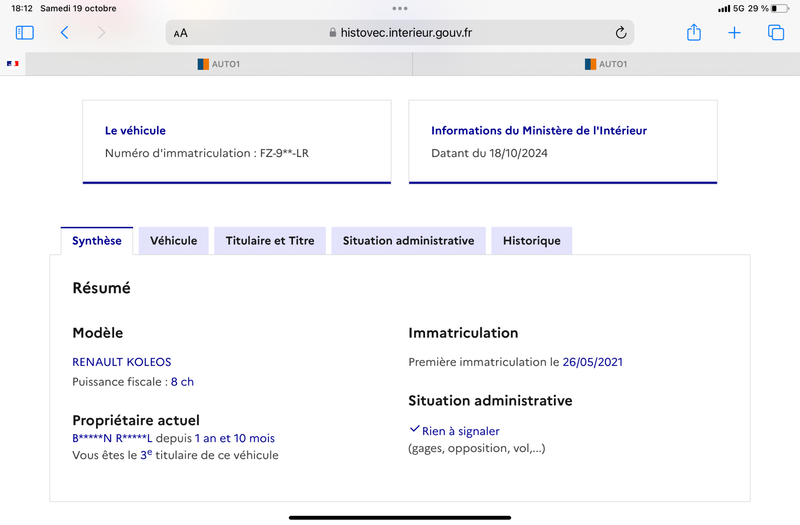Click the Datant du 18/10/2024 text
The image size is (800, 525).
[x=489, y=153]
